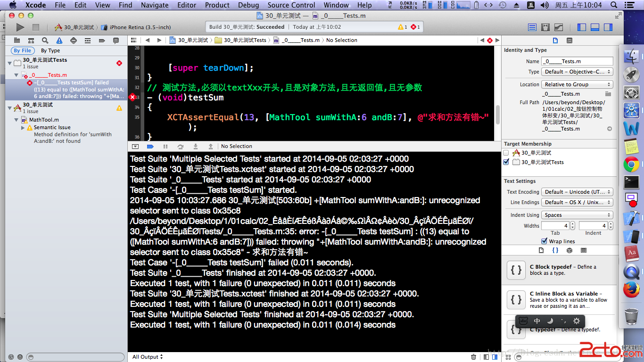
Task: Open the Text Encoding dropdown
Action: [x=578, y=192]
